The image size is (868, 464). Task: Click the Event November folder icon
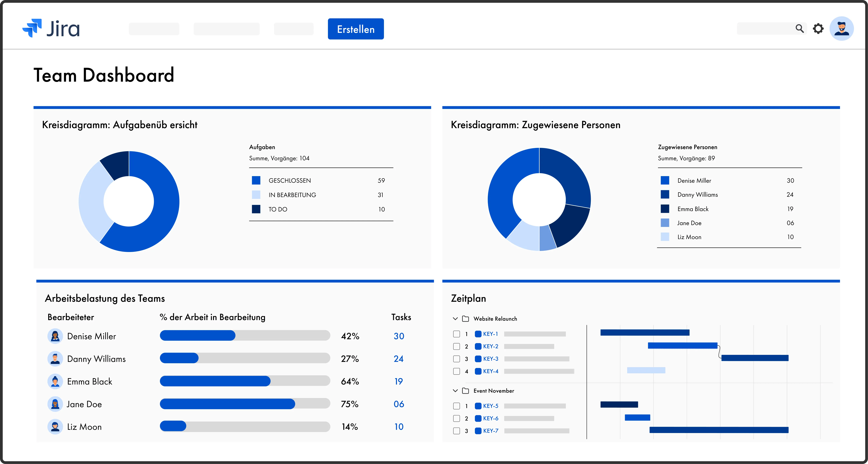pos(465,391)
